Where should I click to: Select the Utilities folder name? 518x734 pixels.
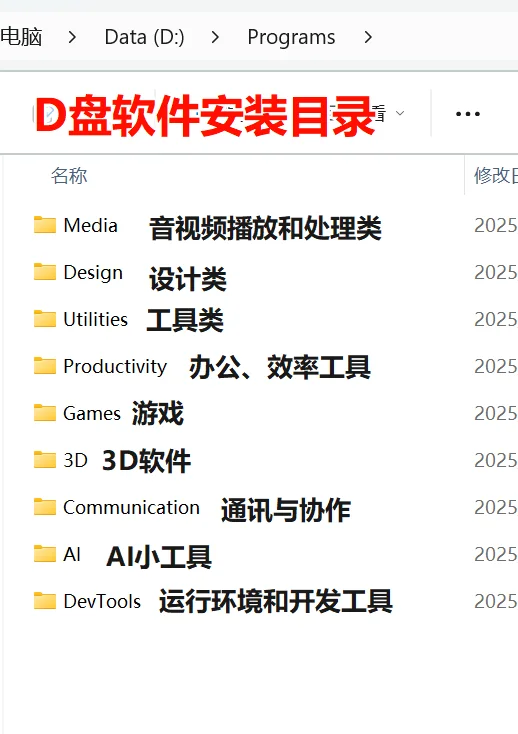pyautogui.click(x=95, y=319)
